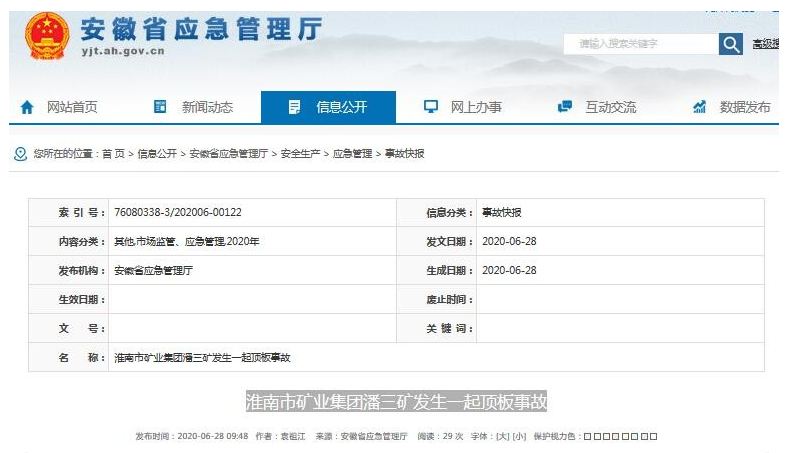
Task: Click the national emblem logo
Action: 47,36
